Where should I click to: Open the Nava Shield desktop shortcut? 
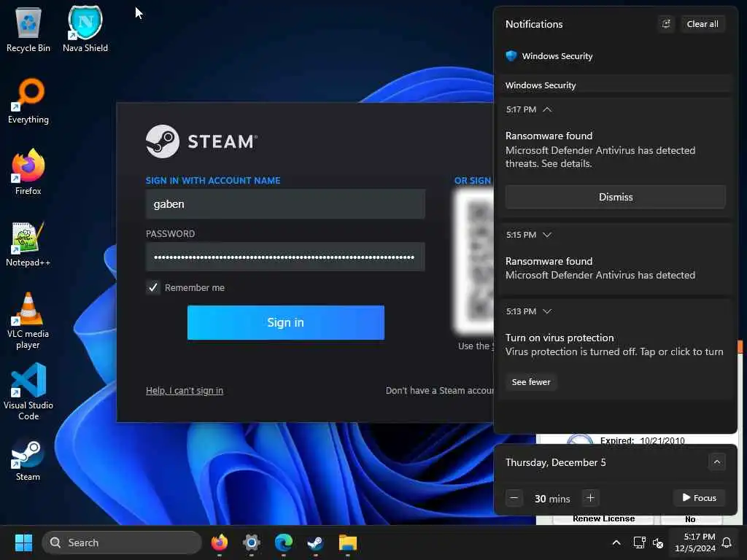85,29
